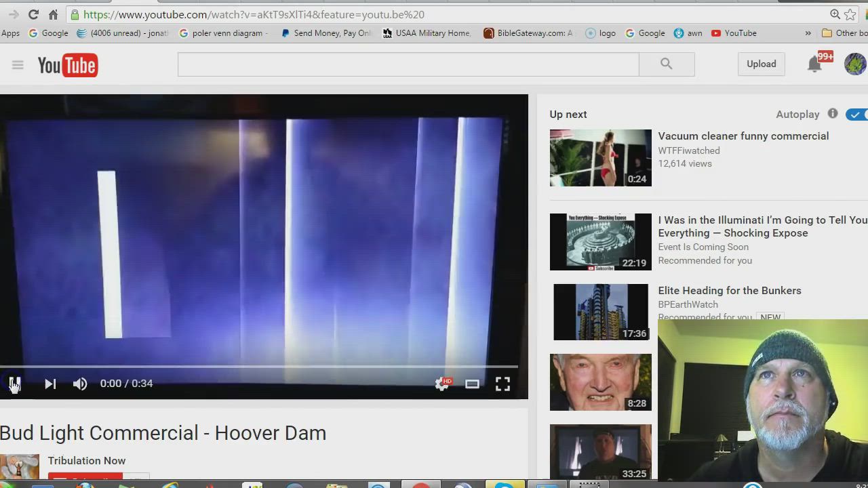This screenshot has width=868, height=488.
Task: Open the BibleGateway.com bookmark
Action: pos(528,33)
